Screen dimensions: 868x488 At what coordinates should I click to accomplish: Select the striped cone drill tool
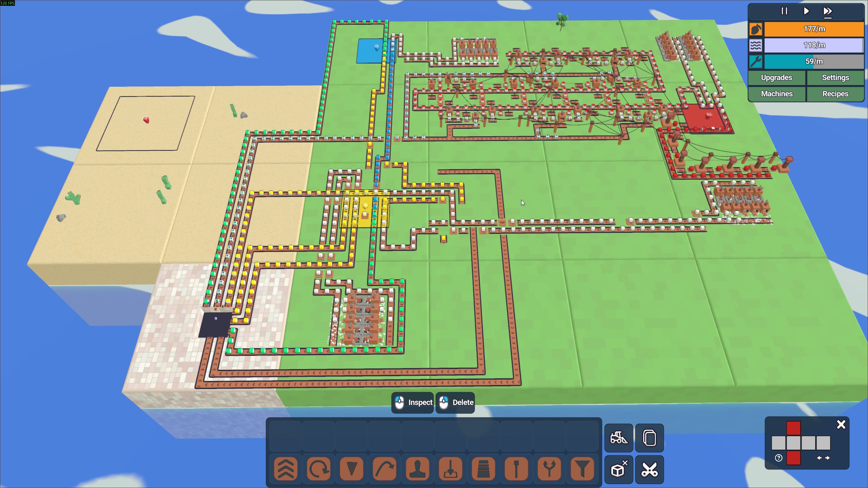point(351,469)
